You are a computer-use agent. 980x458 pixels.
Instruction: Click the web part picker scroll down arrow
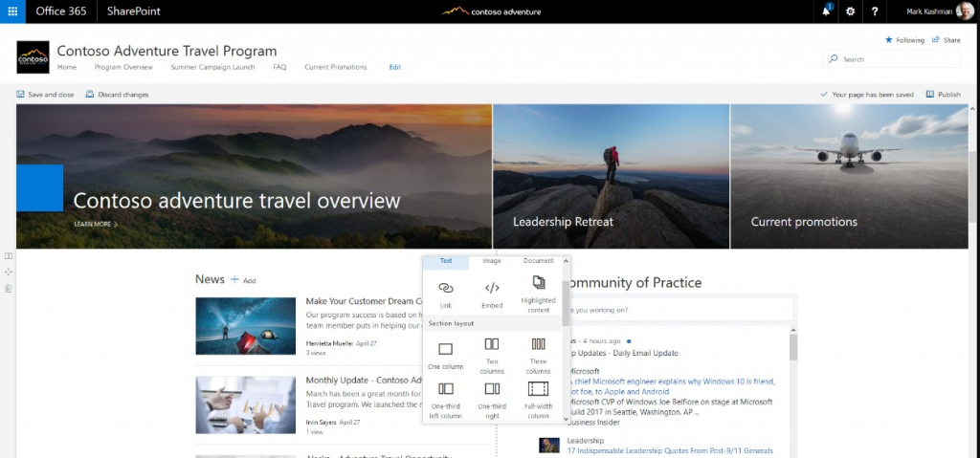click(x=566, y=419)
